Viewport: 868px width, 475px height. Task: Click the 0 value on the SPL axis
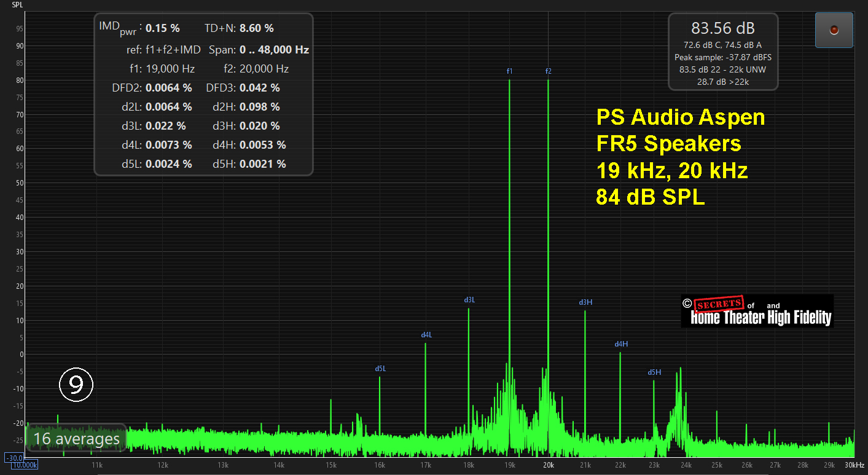(x=22, y=355)
